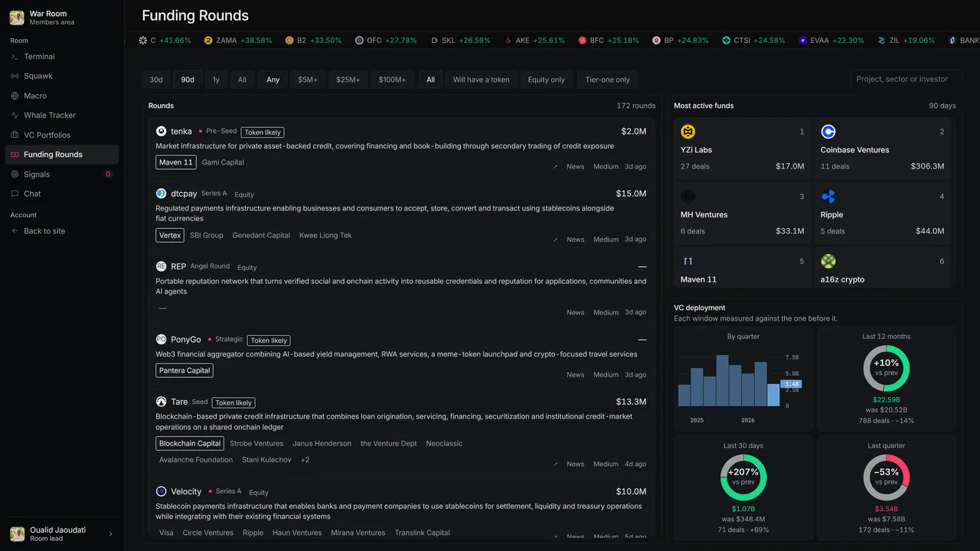Click the ZAMA ticker in the price strip
980x551 pixels.
[x=237, y=41]
